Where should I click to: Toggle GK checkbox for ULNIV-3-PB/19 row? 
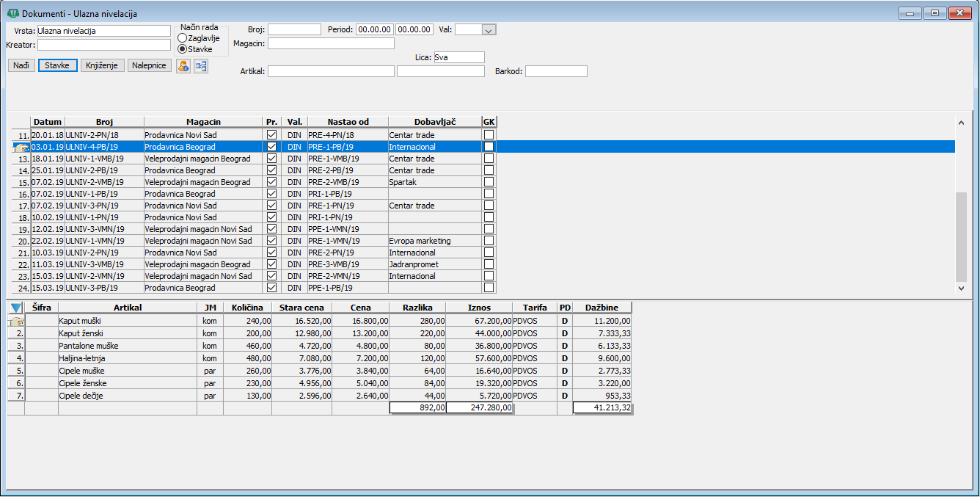[489, 288]
